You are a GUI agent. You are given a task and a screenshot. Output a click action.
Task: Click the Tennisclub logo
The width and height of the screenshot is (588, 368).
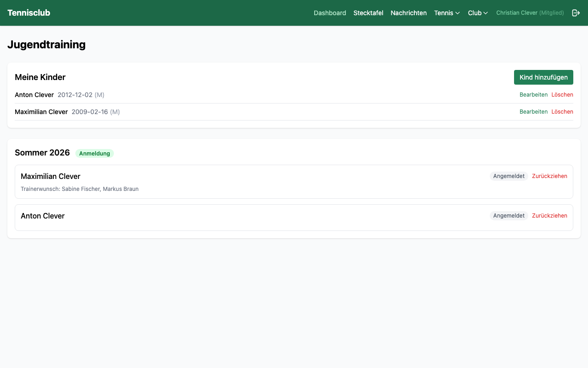click(x=28, y=13)
